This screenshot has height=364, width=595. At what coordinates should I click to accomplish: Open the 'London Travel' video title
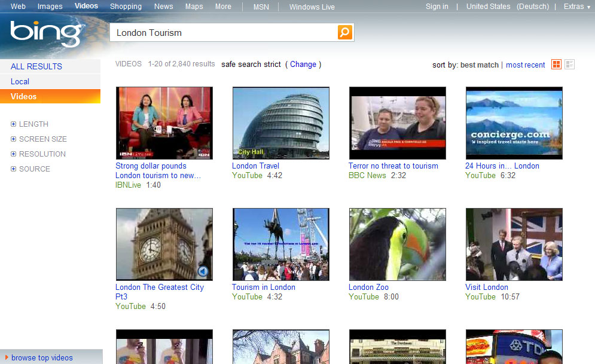pyautogui.click(x=255, y=166)
